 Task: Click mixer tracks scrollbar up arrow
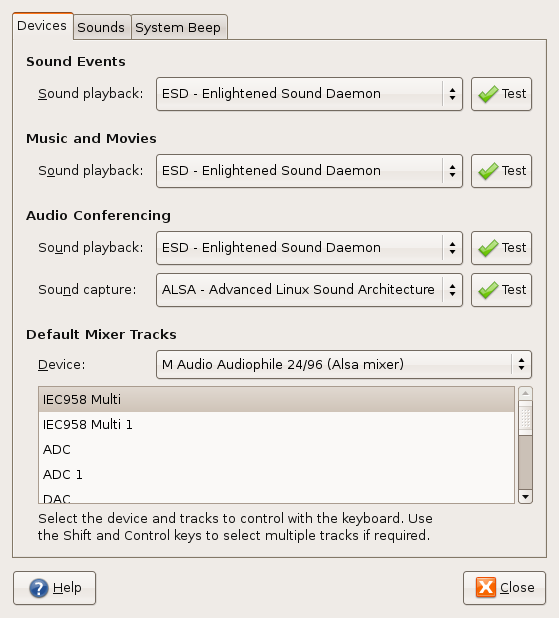click(x=525, y=393)
